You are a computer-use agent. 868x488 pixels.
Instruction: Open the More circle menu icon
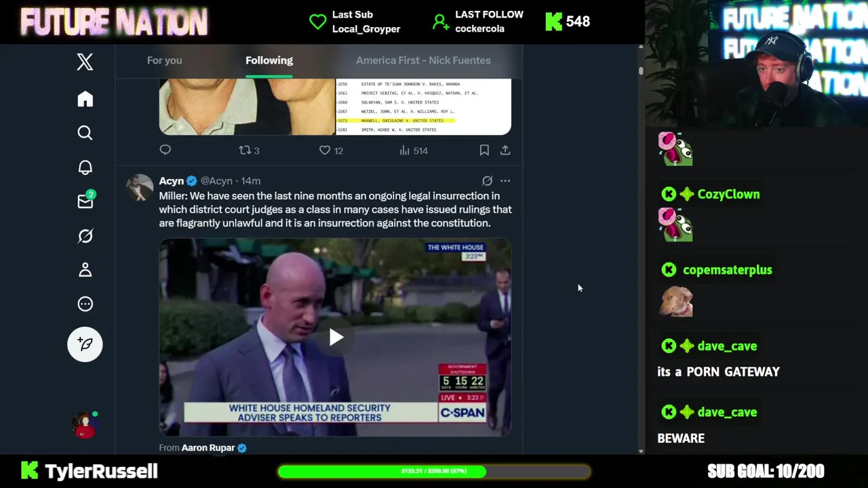[x=85, y=304]
